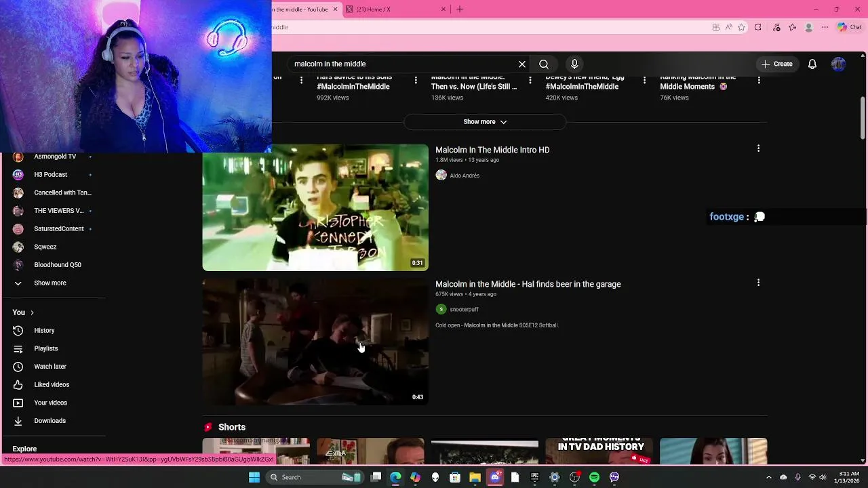This screenshot has width=868, height=488.
Task: Open a new browser tab
Action: (x=460, y=9)
